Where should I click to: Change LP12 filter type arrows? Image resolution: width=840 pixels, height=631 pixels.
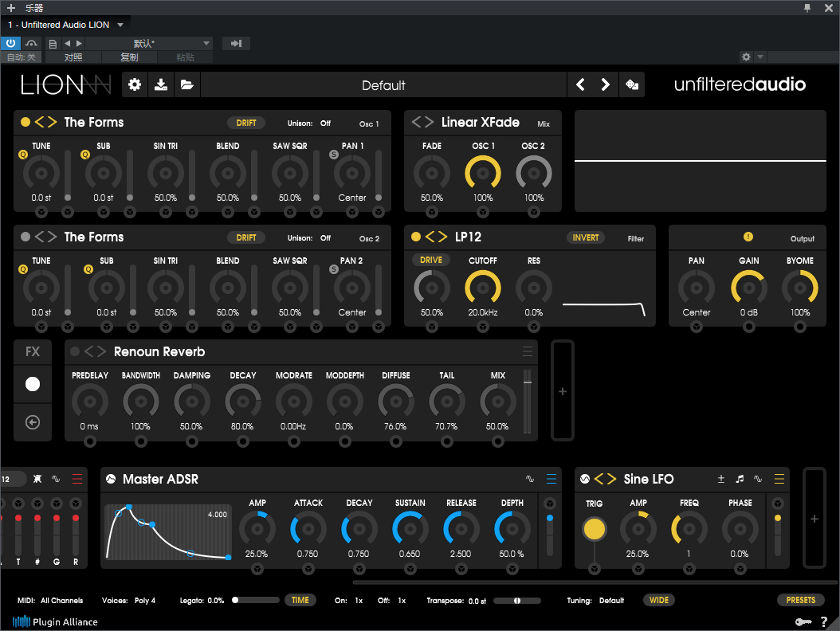click(x=436, y=237)
